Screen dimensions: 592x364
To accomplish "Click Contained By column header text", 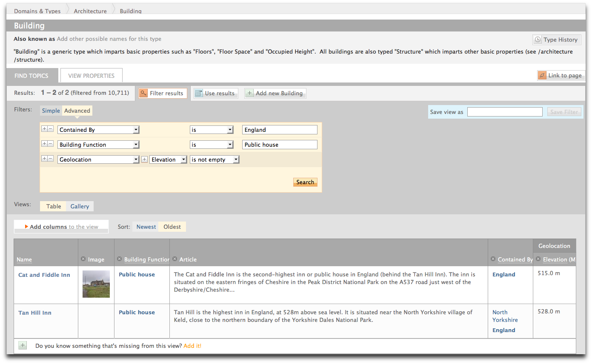I will [x=515, y=259].
